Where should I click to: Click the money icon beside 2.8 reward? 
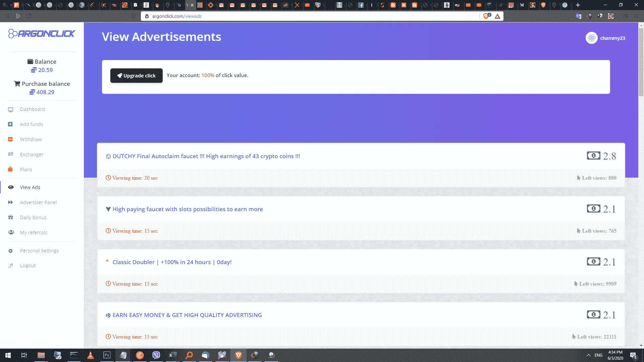click(593, 156)
